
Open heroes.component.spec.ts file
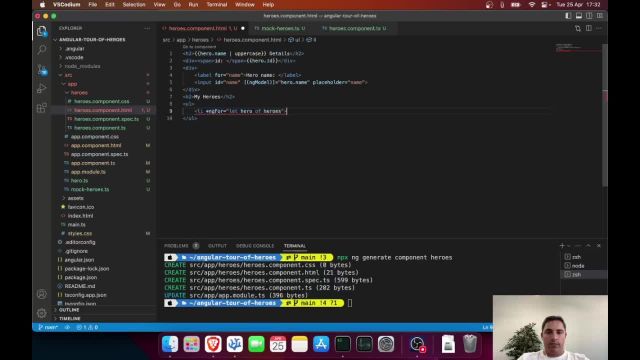106,119
